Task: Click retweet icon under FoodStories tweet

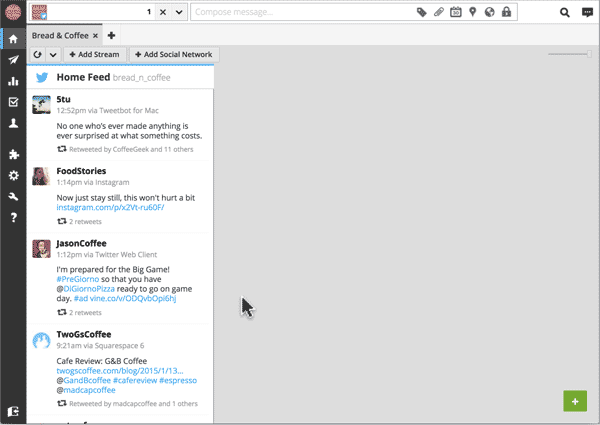Action: [62, 221]
